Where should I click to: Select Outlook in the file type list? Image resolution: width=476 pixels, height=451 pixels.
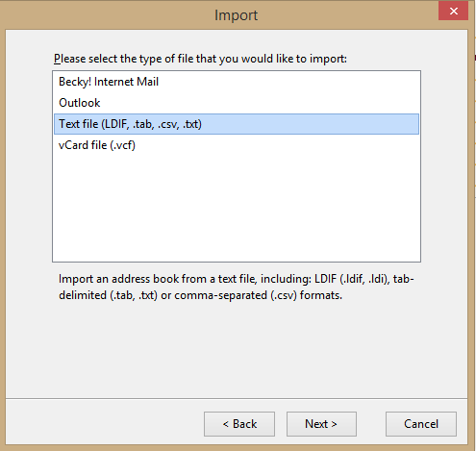click(237, 103)
